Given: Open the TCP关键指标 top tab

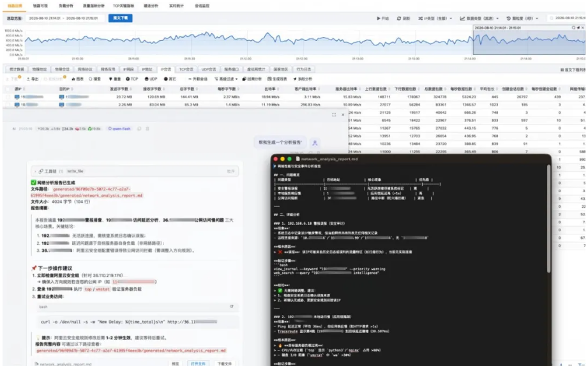Looking at the screenshot, I should pyautogui.click(x=123, y=6).
